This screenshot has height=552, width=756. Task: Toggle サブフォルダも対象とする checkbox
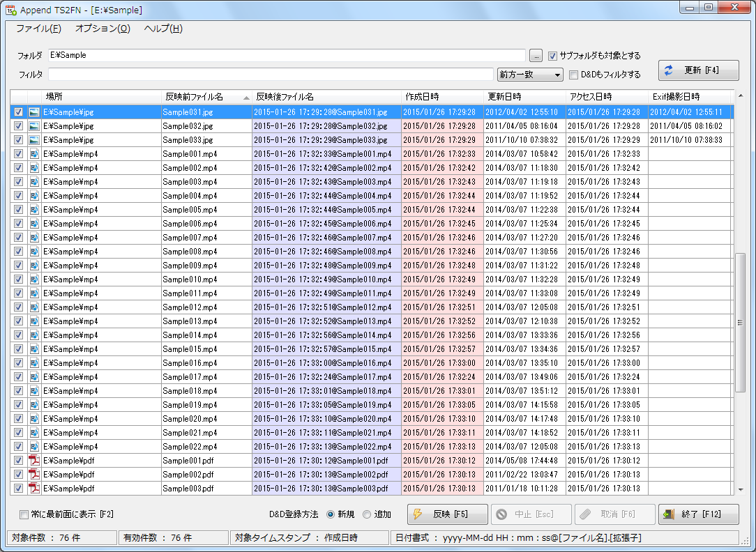553,56
